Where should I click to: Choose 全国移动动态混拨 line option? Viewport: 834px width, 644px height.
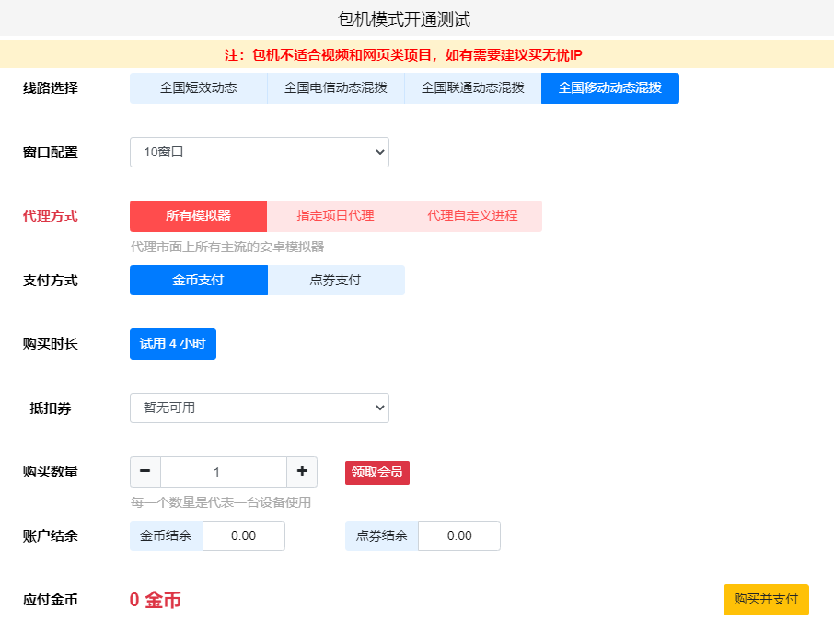coord(609,88)
